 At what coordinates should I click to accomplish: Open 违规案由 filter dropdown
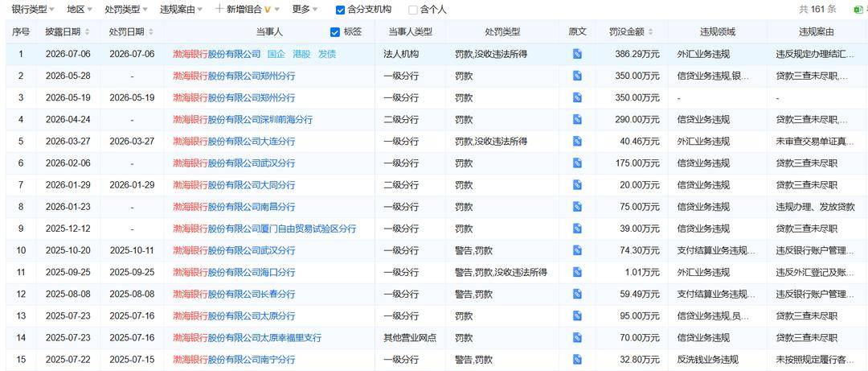pos(181,10)
